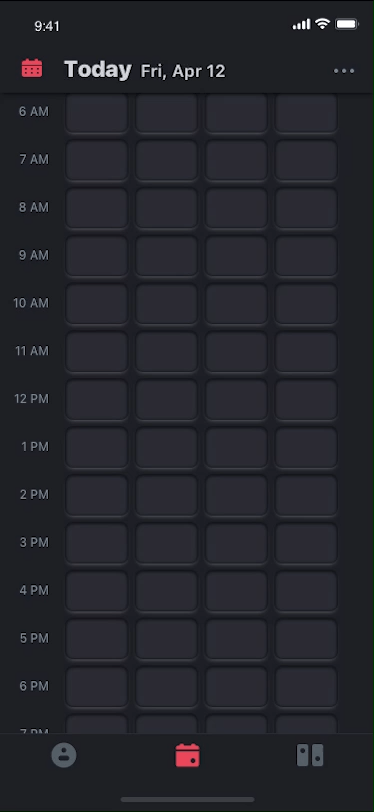
Task: Select the second block in the 8 AM row
Action: coord(166,207)
